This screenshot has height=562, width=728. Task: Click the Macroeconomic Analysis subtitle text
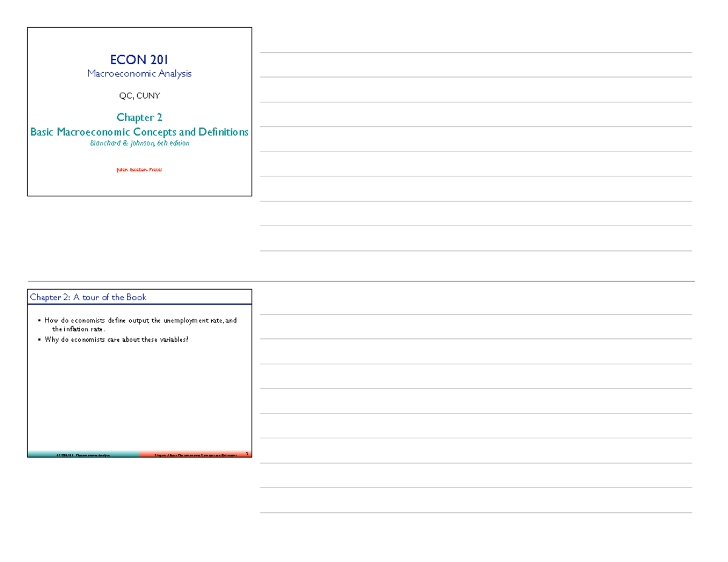[139, 73]
